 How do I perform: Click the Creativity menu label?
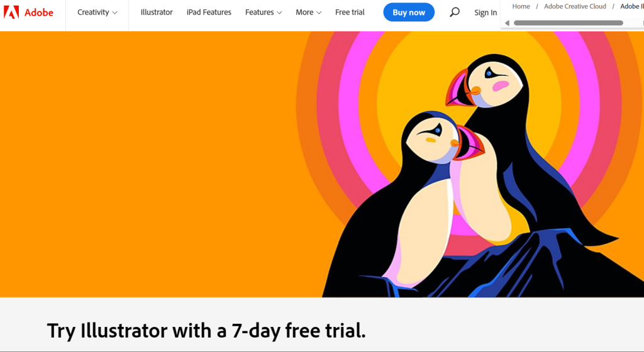(x=93, y=13)
